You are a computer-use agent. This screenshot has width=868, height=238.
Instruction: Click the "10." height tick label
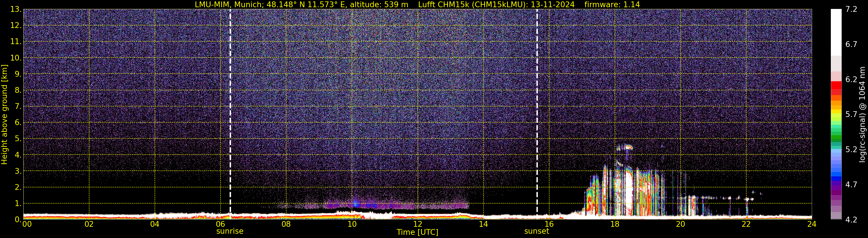[x=16, y=58]
